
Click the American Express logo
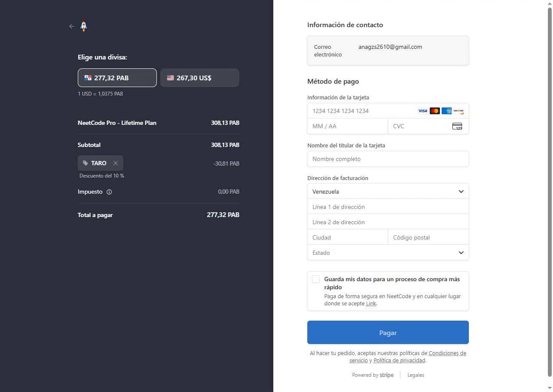[x=447, y=111]
